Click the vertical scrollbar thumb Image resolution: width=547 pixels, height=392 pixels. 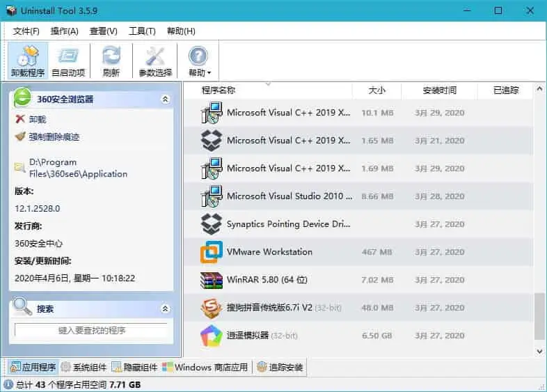point(539,316)
